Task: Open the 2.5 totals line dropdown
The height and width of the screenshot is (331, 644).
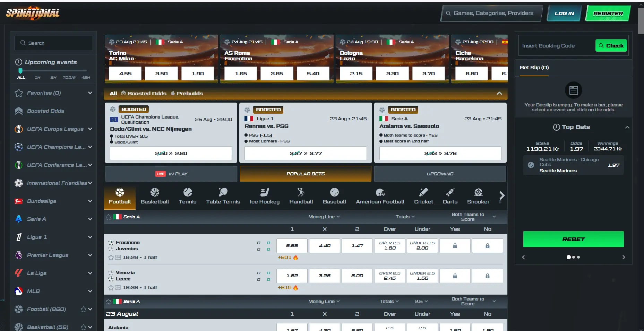Action: (421, 302)
